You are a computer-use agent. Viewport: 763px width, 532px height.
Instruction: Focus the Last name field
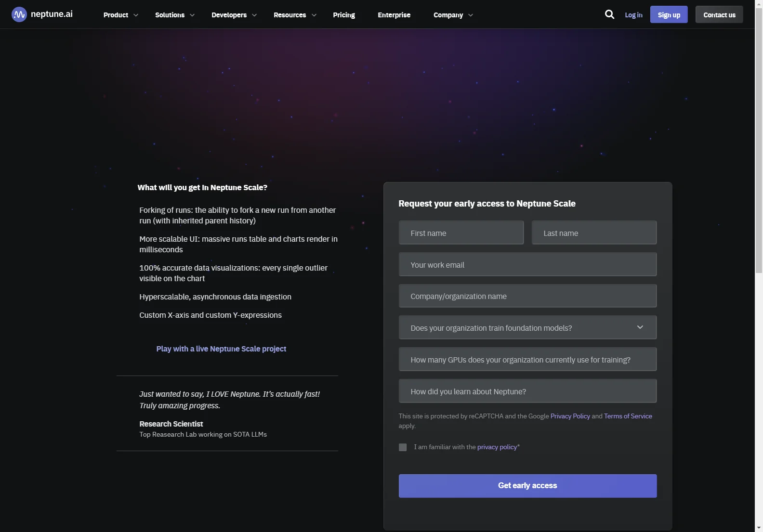tap(594, 233)
